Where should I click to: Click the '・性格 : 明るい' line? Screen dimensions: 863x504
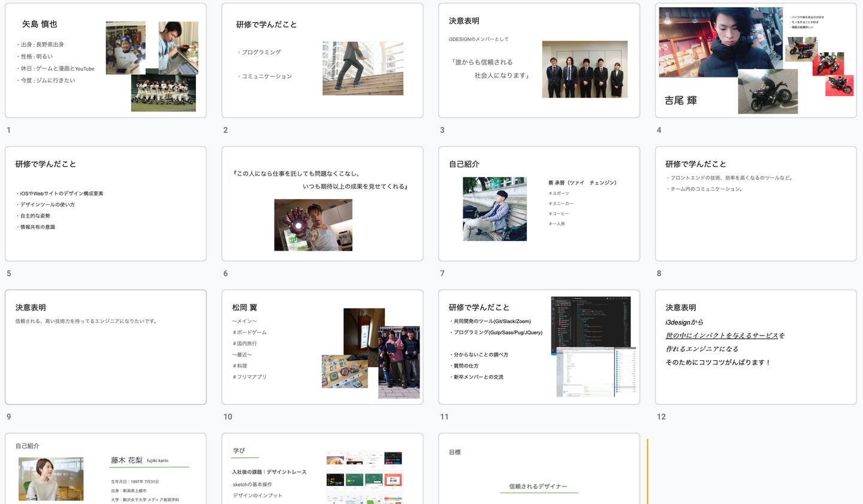35,56
